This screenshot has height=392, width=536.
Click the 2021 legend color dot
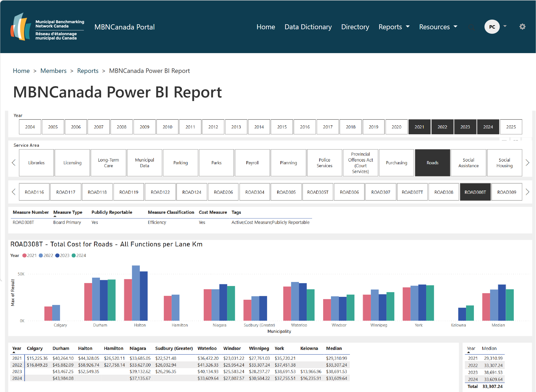coord(25,256)
